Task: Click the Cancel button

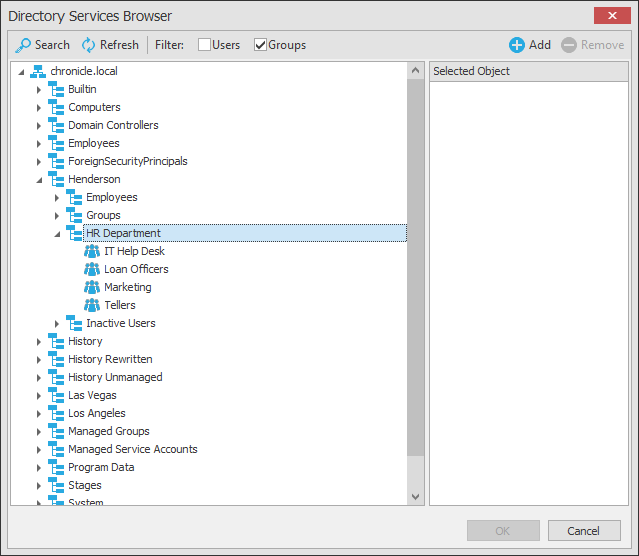Action: click(x=584, y=530)
